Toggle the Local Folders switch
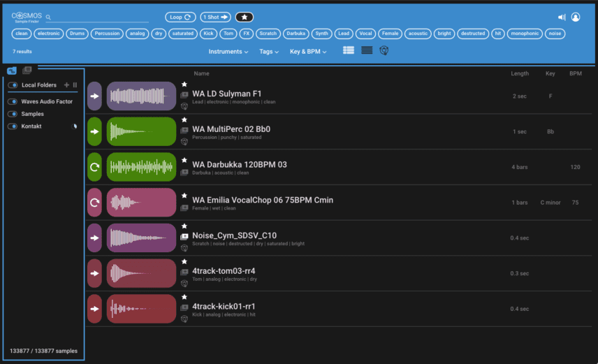The image size is (598, 364). (x=13, y=85)
